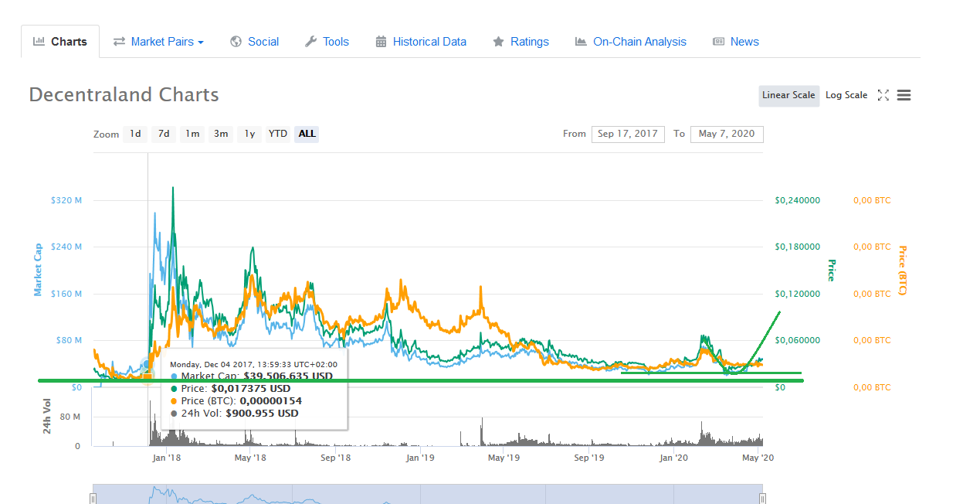Set chart zoom to YTD

(x=277, y=134)
